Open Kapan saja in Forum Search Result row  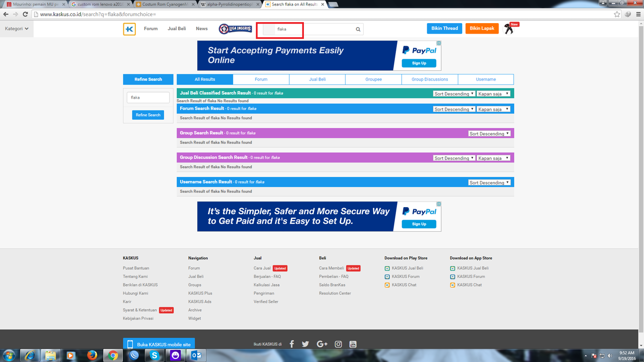[x=494, y=109]
